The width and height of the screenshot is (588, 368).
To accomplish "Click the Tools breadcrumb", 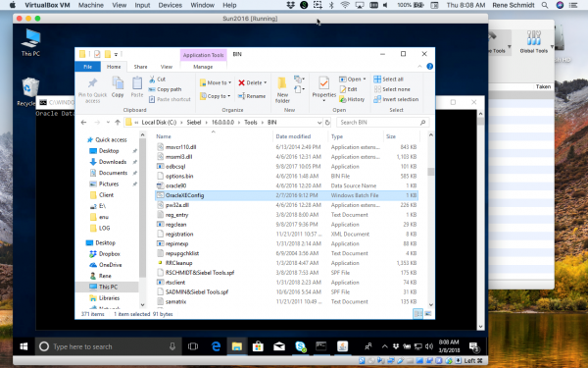I will (x=251, y=123).
